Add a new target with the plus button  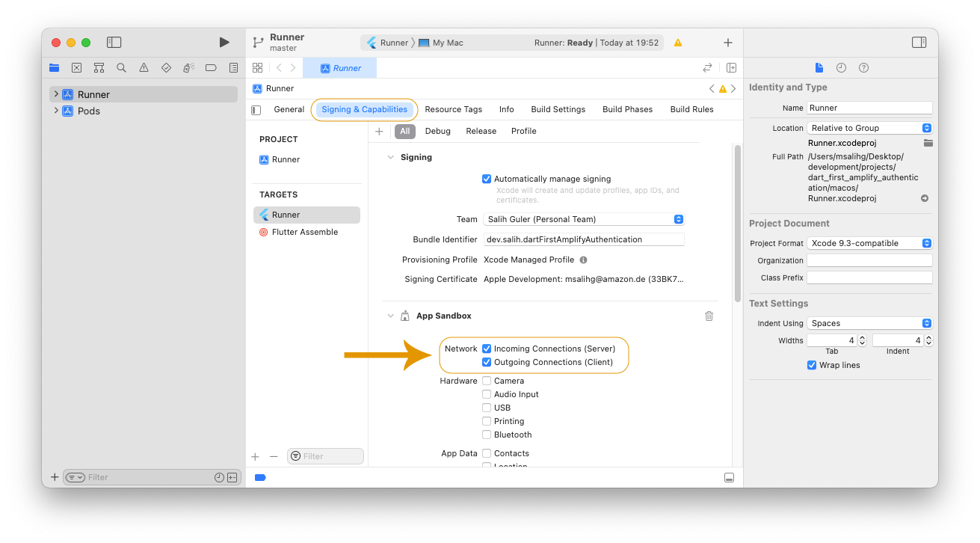pyautogui.click(x=255, y=456)
